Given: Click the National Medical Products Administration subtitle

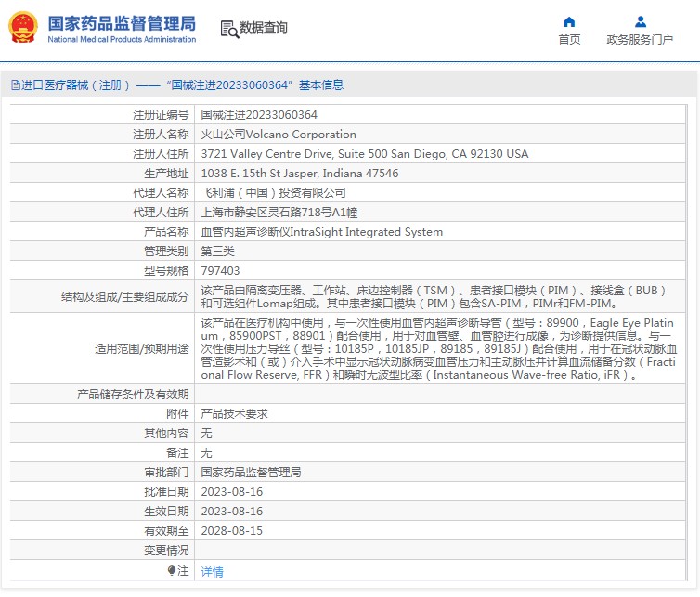Looking at the screenshot, I should (x=122, y=39).
